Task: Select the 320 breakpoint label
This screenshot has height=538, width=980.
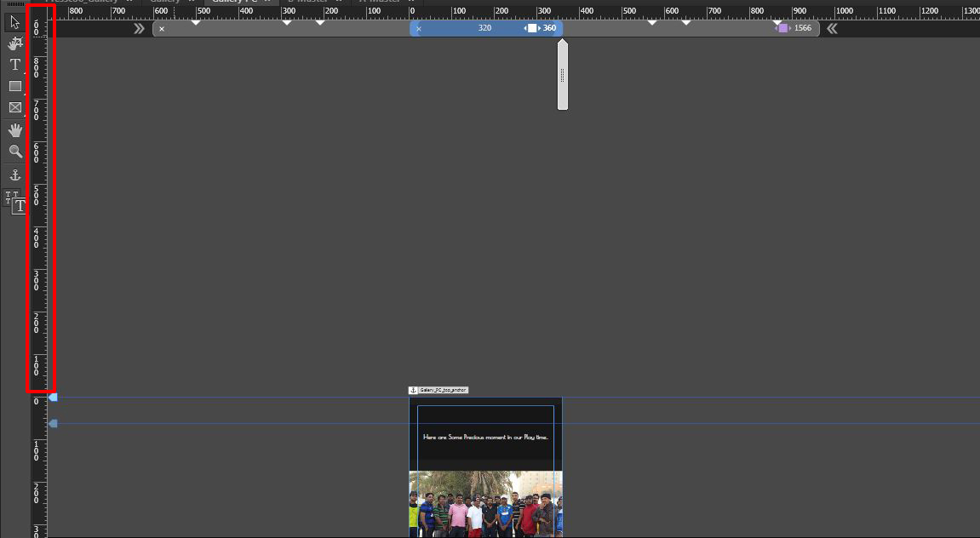Action: [484, 28]
